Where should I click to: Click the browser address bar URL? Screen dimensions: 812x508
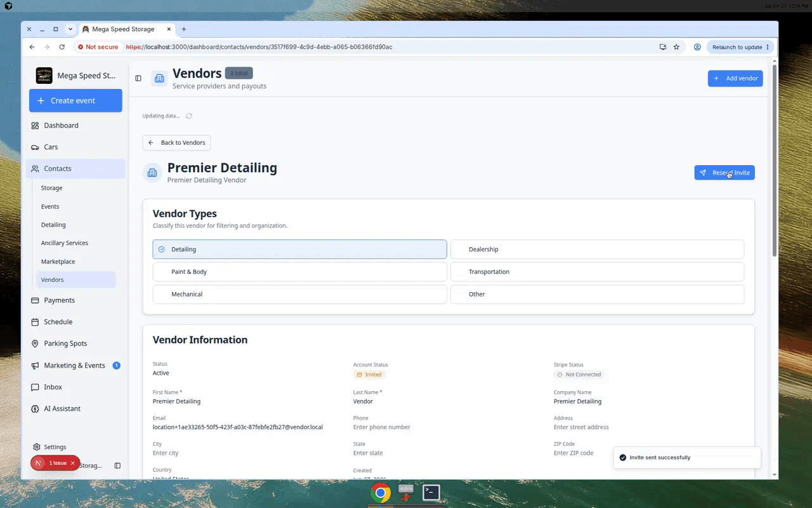(259, 47)
